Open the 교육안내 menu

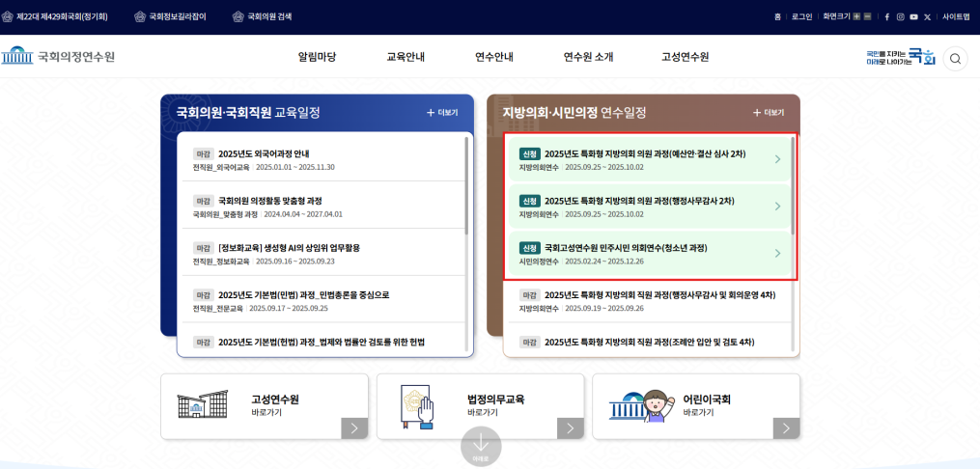click(406, 57)
